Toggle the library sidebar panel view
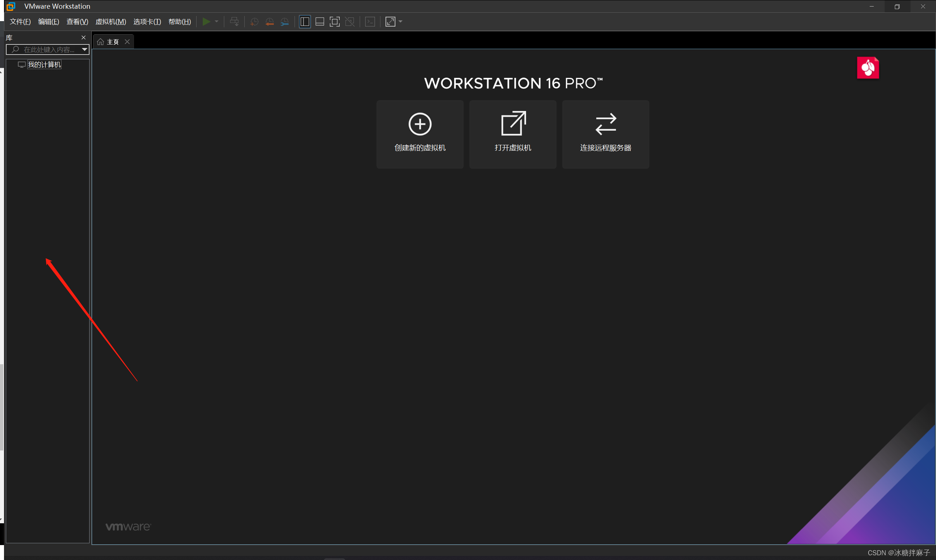Image resolution: width=936 pixels, height=560 pixels. (x=305, y=21)
